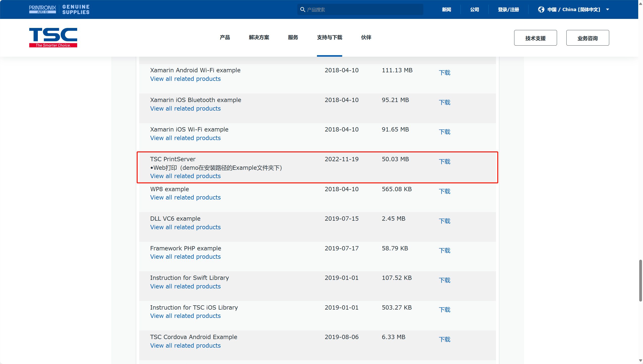Download Xamarin Android Wi-Fi example
The width and height of the screenshot is (643, 364).
click(445, 73)
